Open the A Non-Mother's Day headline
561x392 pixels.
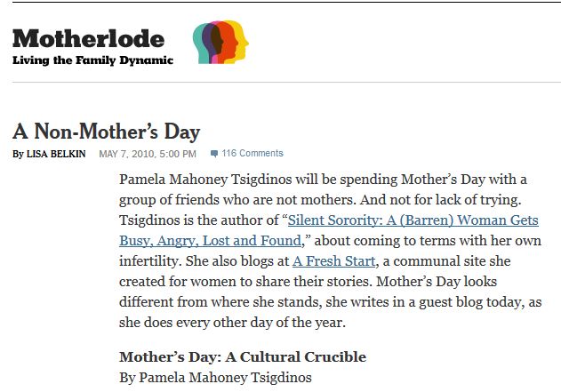tap(107, 132)
